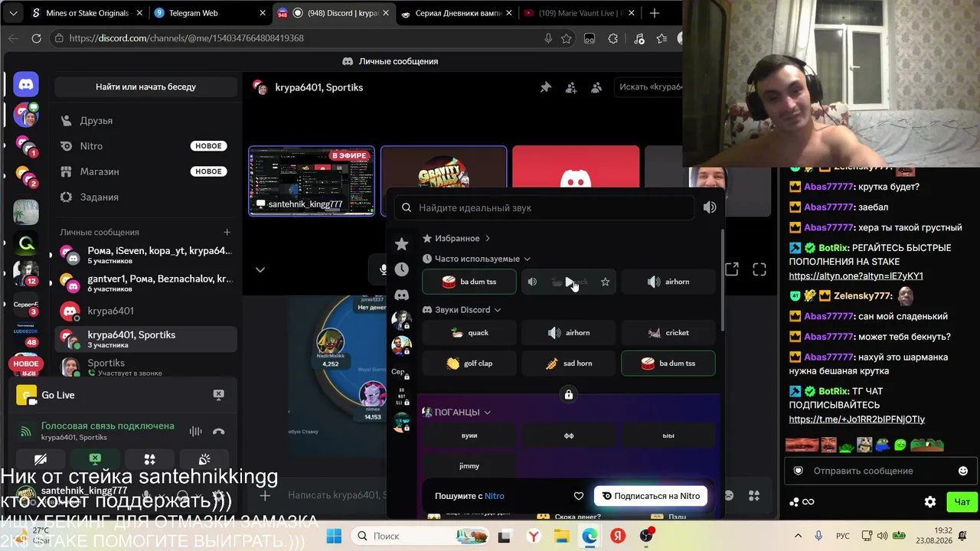Toggle noise suppression next to disconnect
The width and height of the screenshot is (980, 551).
tap(196, 432)
